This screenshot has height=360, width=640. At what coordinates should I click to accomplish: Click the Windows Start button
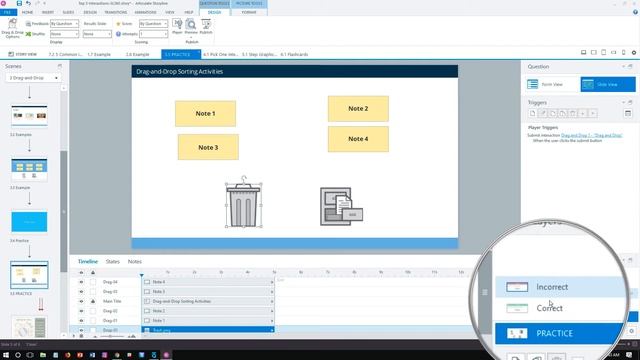(x=6, y=355)
